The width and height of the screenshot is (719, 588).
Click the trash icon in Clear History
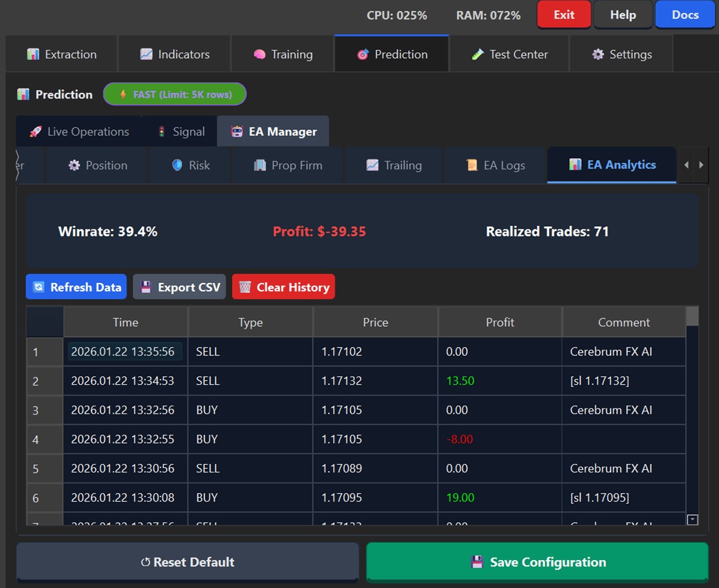245,287
